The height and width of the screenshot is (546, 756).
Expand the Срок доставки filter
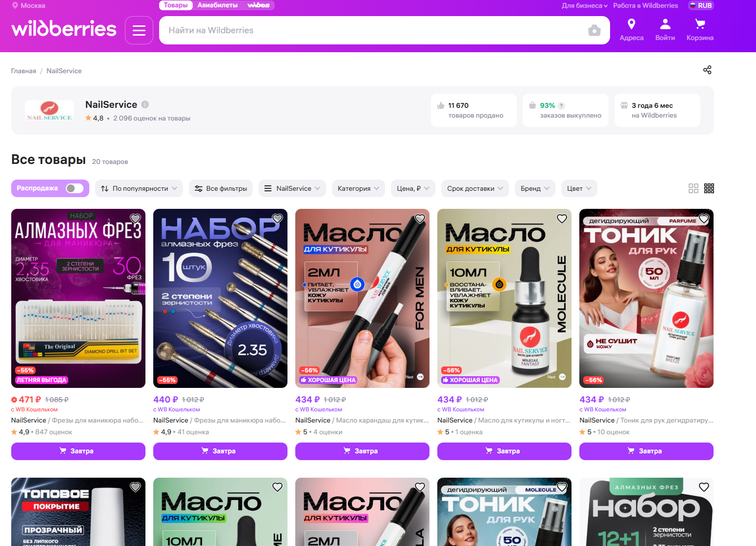475,188
